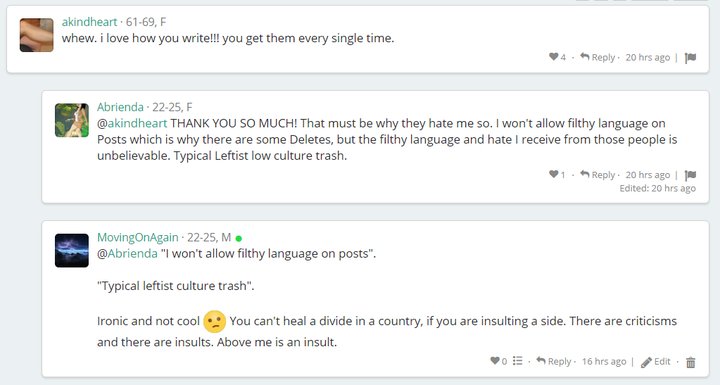Click the heart icon on MovingOnAgain's comment
The width and height of the screenshot is (720, 385).
495,361
